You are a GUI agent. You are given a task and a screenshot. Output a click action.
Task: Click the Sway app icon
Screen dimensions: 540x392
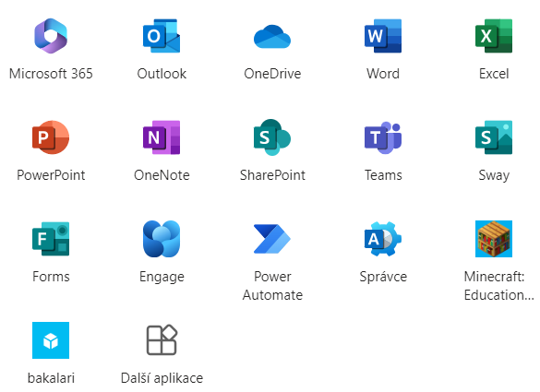[x=494, y=137]
